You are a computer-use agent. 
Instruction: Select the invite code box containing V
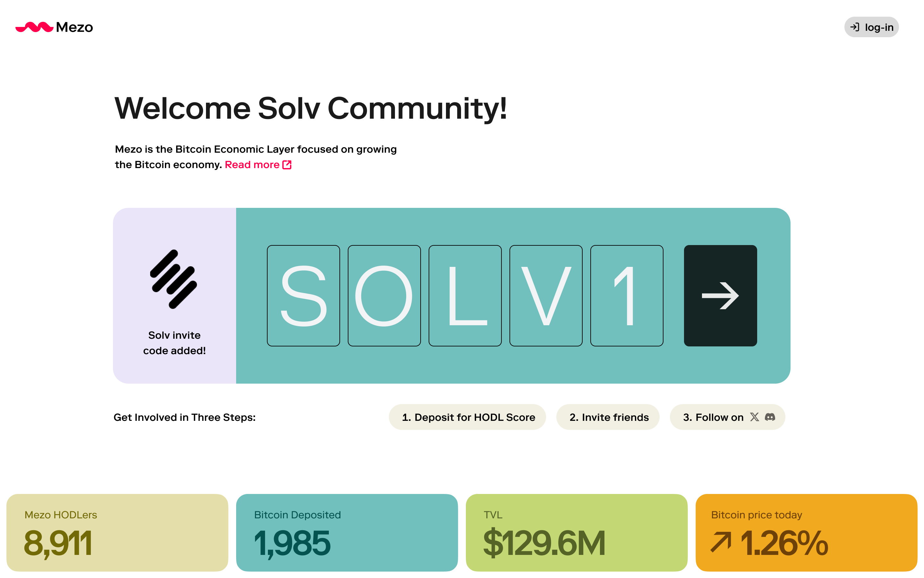coord(546,295)
